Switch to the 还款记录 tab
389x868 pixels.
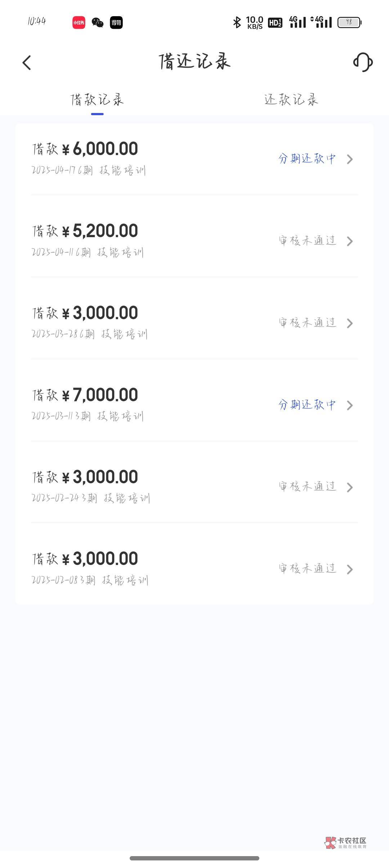coord(291,100)
